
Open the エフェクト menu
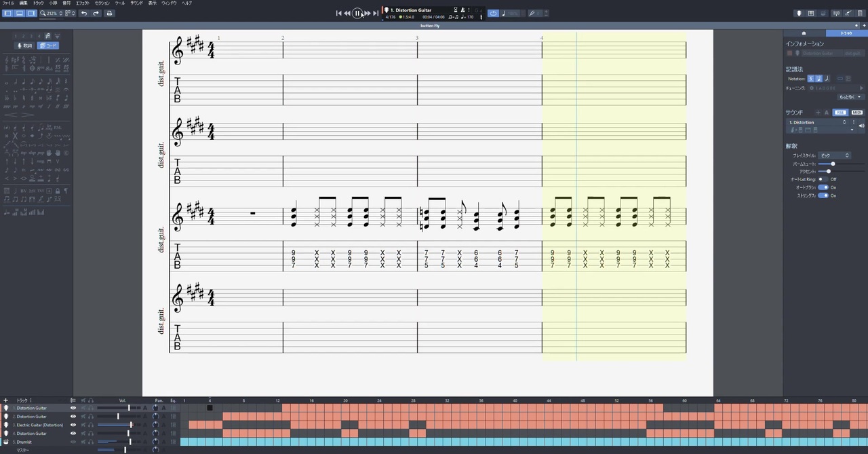[x=83, y=3]
